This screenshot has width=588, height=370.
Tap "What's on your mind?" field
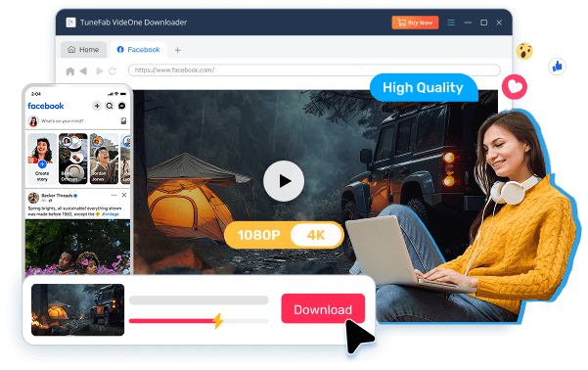(x=63, y=120)
